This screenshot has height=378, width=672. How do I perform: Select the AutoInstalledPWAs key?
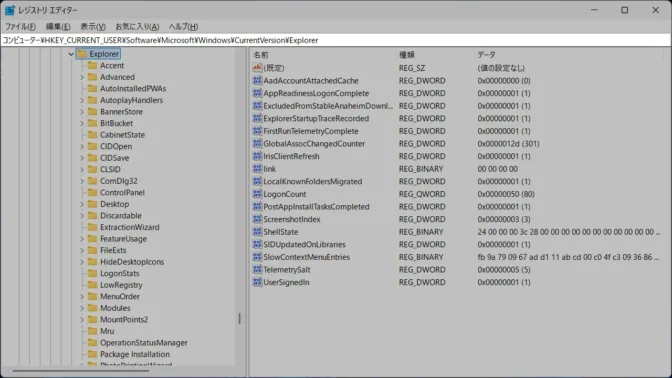click(133, 89)
